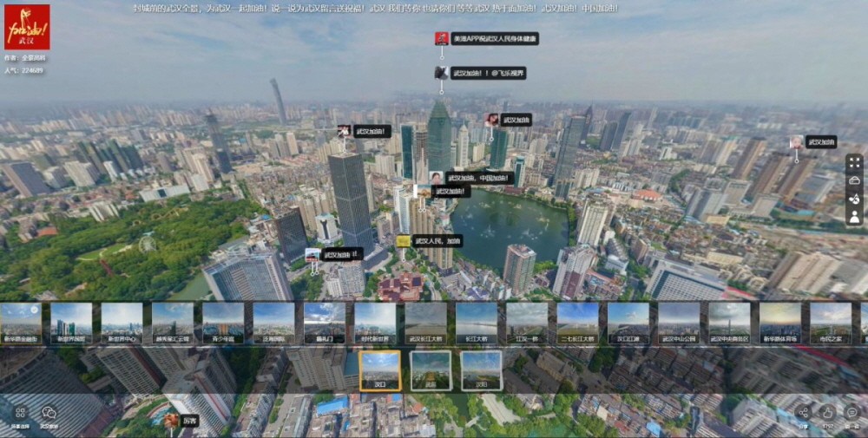The width and height of the screenshot is (868, 438).
Task: Select the 汉口江滩 scene thumbnail
Action: click(x=628, y=323)
